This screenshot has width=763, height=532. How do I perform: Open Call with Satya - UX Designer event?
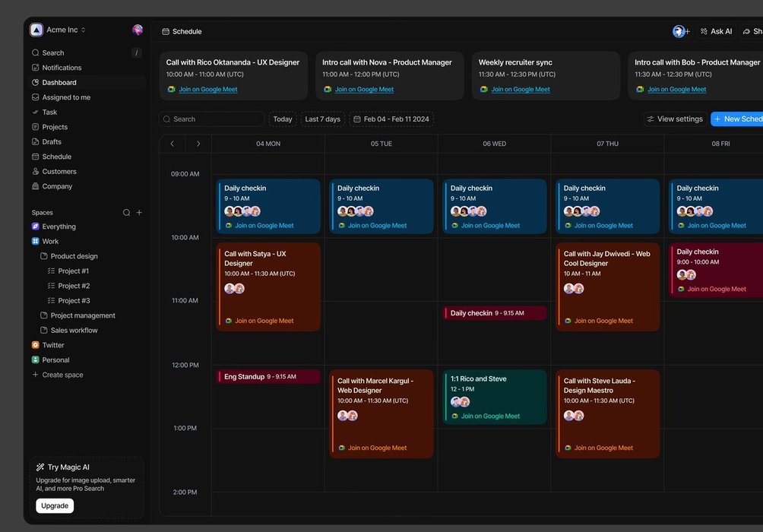pyautogui.click(x=268, y=287)
